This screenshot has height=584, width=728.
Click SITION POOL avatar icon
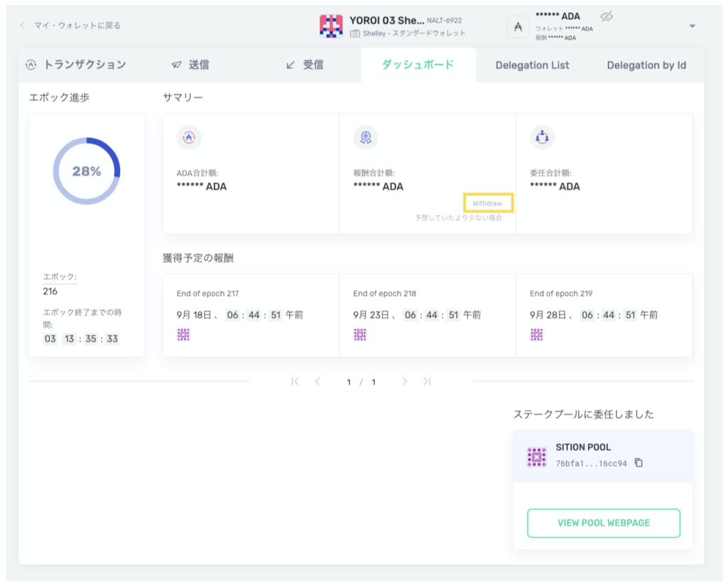(537, 457)
